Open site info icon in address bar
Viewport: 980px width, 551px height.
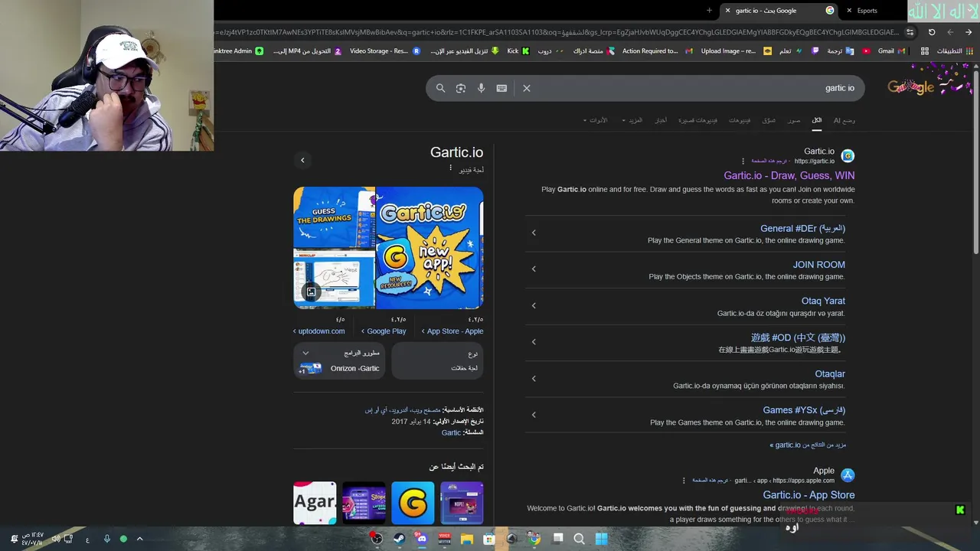pyautogui.click(x=910, y=32)
